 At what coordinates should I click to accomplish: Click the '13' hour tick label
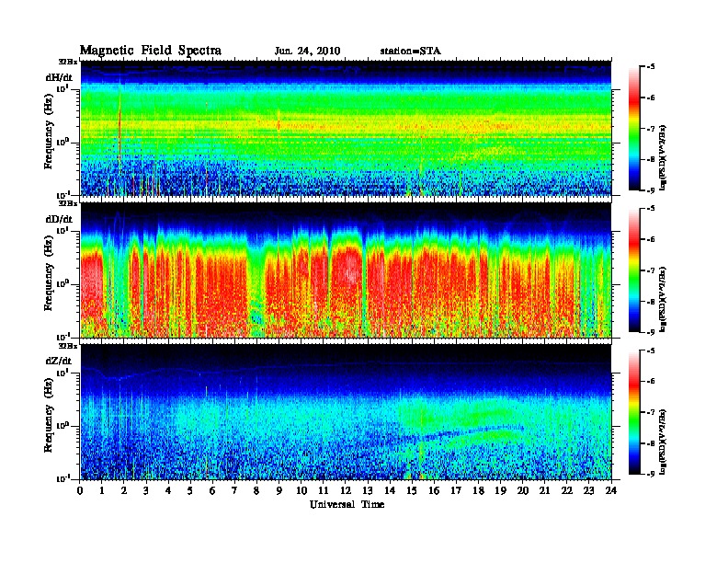pyautogui.click(x=368, y=490)
